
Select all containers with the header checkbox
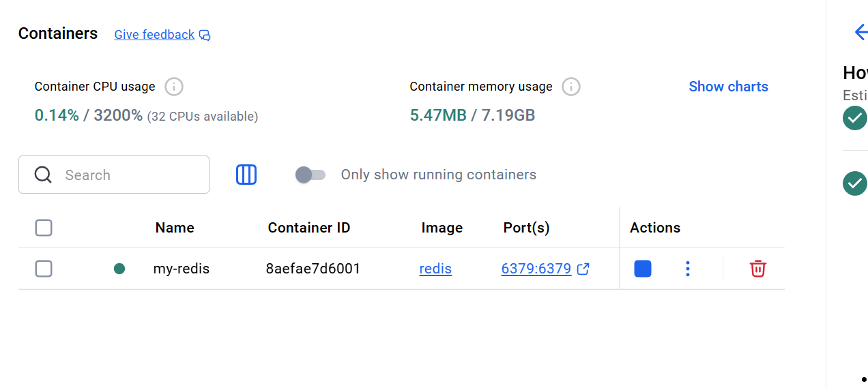[44, 228]
